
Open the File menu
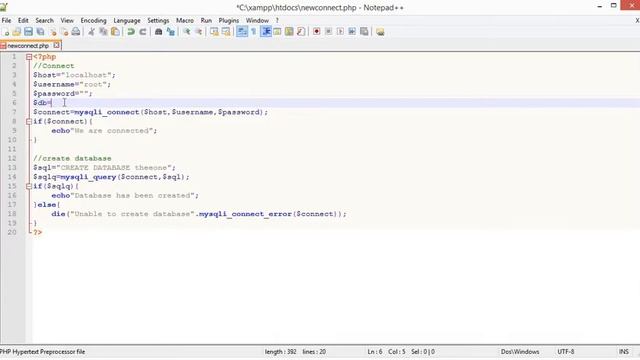6,20
